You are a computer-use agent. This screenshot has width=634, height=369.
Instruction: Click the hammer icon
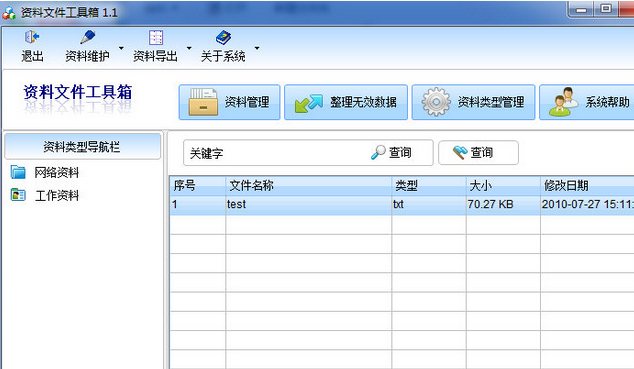pos(460,152)
